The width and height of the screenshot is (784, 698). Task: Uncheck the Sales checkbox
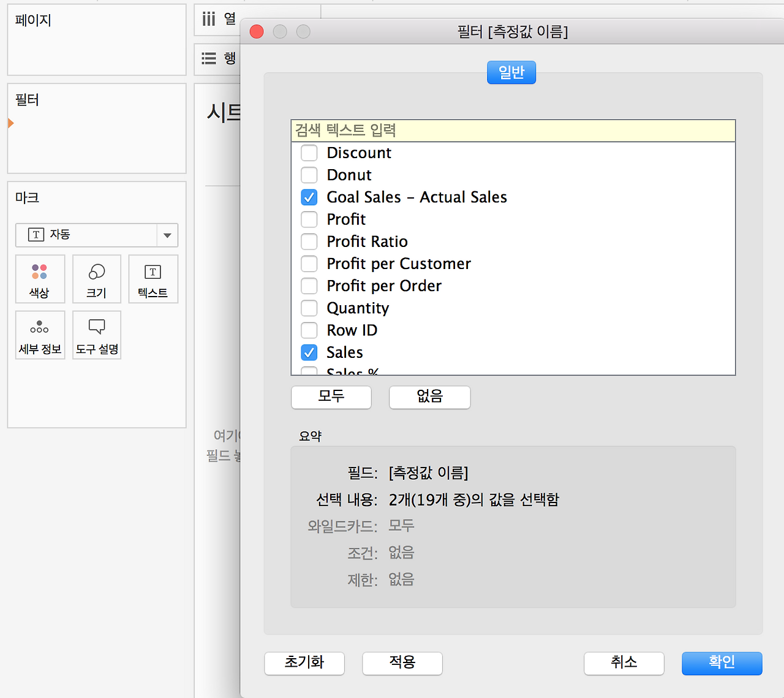[x=309, y=352]
